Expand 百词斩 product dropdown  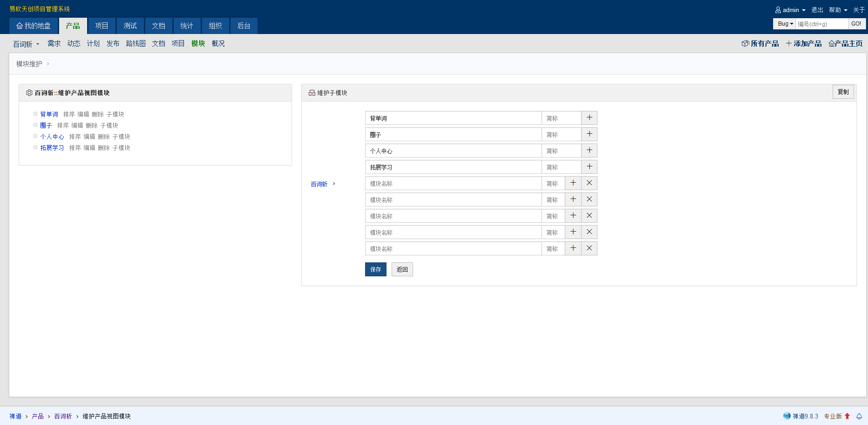click(x=26, y=44)
